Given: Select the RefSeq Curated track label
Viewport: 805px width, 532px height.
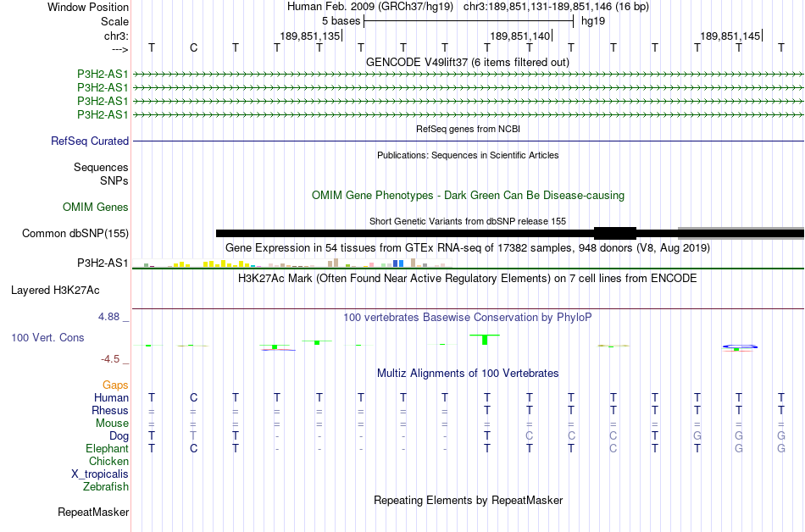Looking at the screenshot, I should coord(90,141).
